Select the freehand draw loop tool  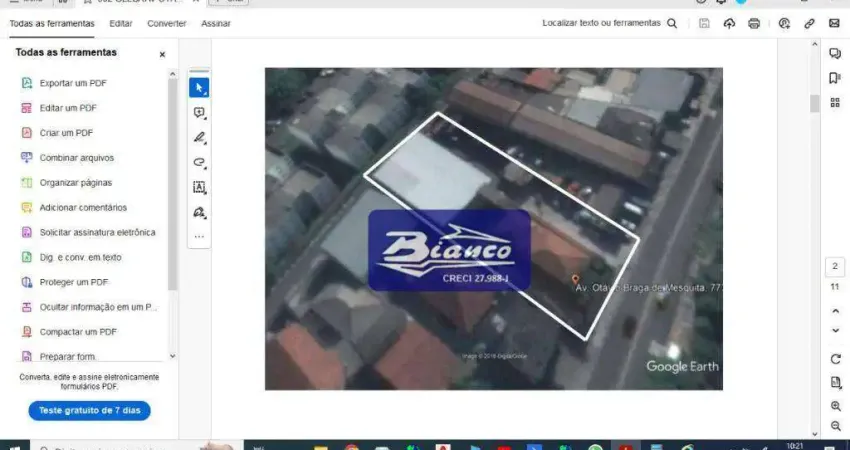[199, 162]
